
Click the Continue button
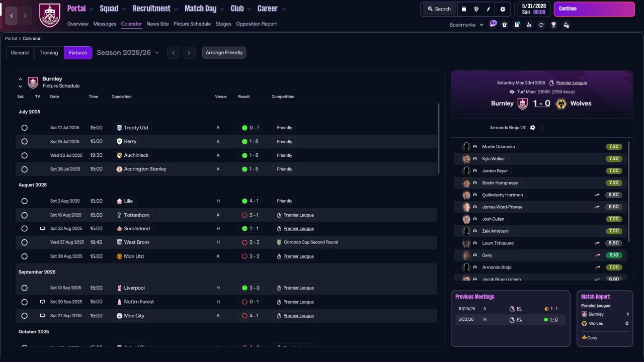pyautogui.click(x=594, y=9)
